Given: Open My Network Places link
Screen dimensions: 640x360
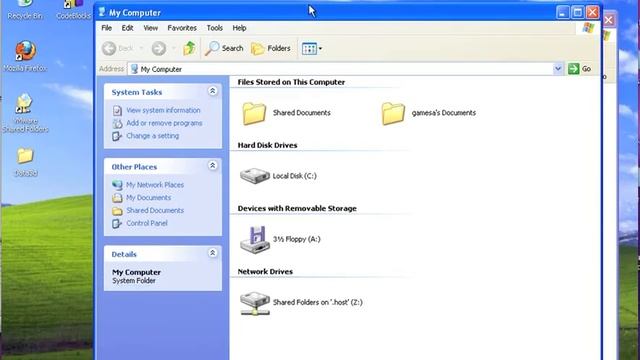Looking at the screenshot, I should pos(155,185).
